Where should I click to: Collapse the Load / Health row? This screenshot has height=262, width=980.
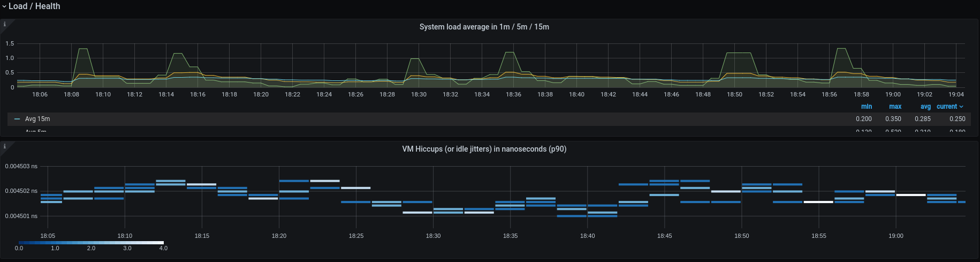tap(4, 6)
